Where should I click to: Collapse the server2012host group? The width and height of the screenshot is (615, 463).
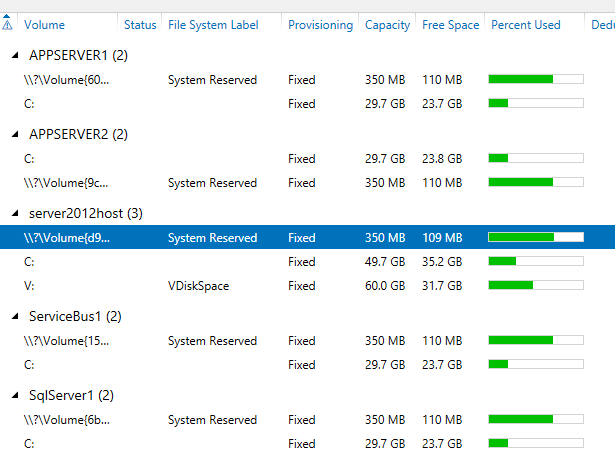[15, 213]
